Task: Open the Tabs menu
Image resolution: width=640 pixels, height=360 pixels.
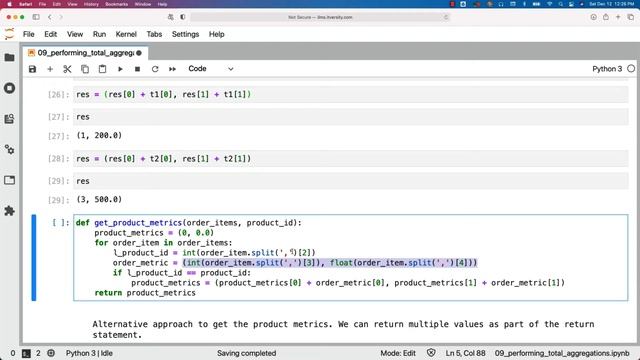Action: [x=154, y=34]
